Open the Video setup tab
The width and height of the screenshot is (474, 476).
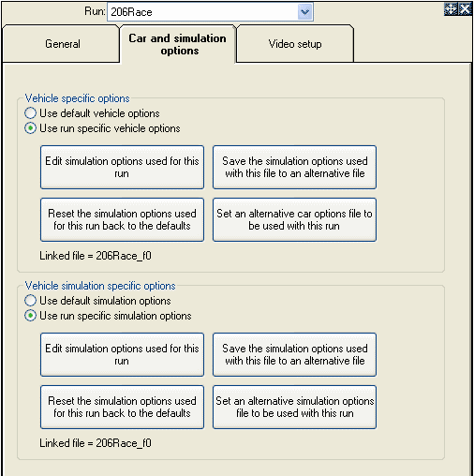click(x=295, y=44)
